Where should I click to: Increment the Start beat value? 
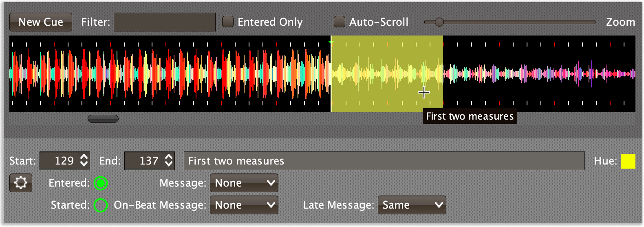[x=84, y=157]
